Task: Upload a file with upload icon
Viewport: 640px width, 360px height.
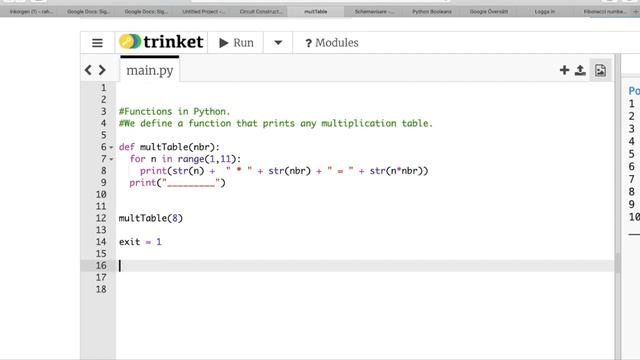Action: [x=580, y=70]
